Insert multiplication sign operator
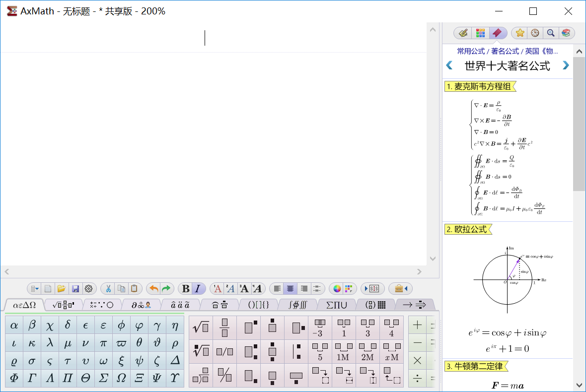Screen dimensions: 586x392 point(417,361)
